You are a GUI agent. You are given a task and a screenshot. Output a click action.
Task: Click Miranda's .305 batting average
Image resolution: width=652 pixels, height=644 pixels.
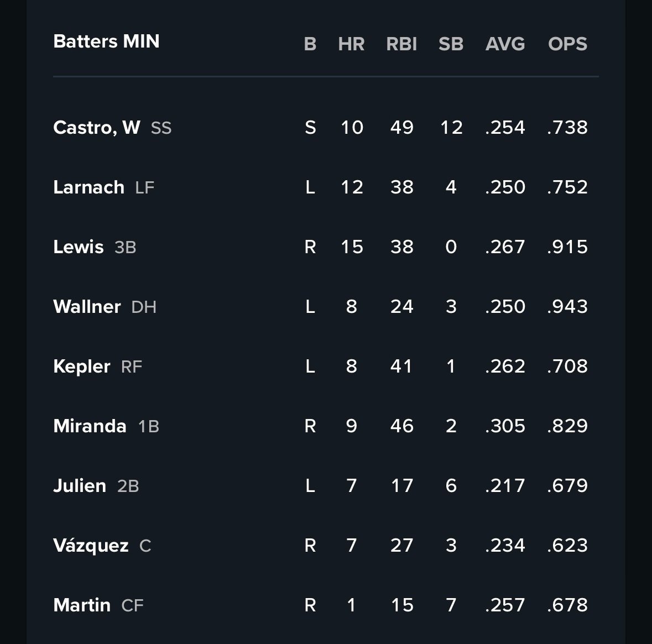click(x=505, y=426)
